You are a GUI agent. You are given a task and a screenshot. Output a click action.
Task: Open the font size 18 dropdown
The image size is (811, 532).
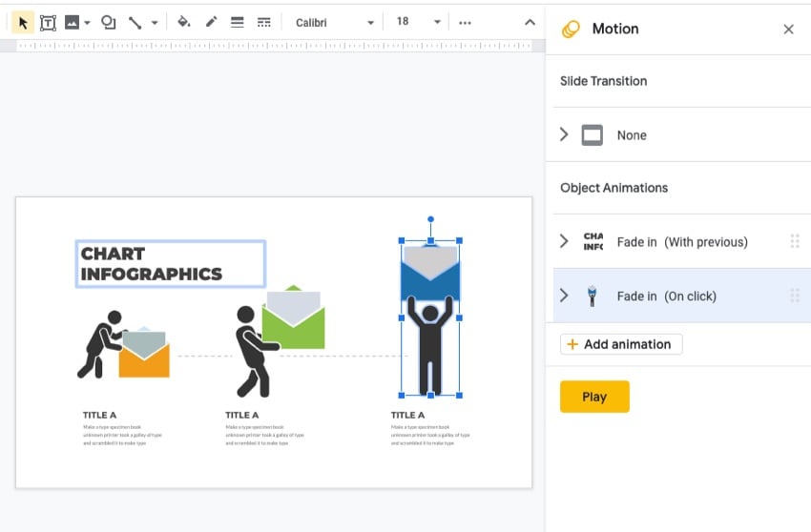coord(419,22)
